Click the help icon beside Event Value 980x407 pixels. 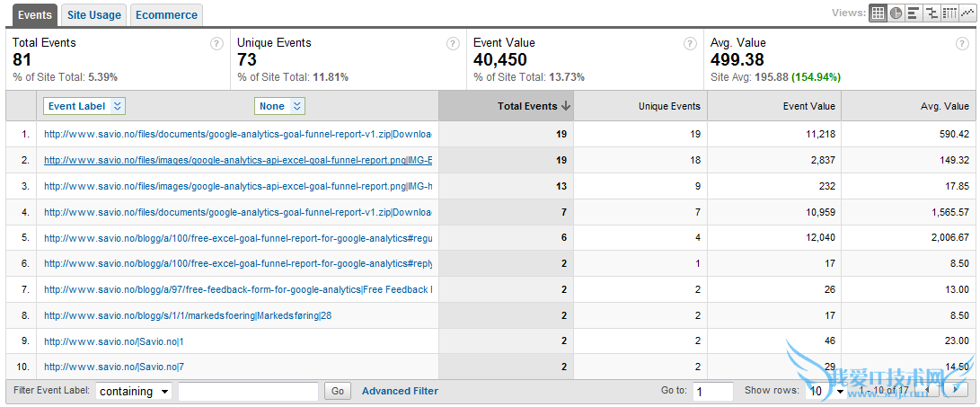point(690,43)
